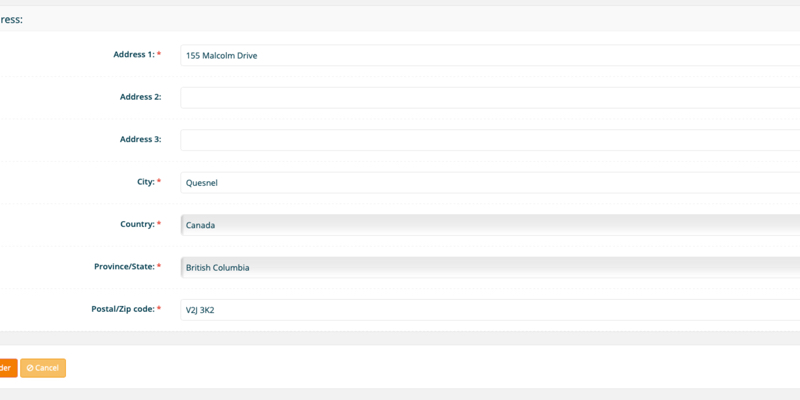
Task: Focus the empty Address 3 input field
Action: pos(490,140)
